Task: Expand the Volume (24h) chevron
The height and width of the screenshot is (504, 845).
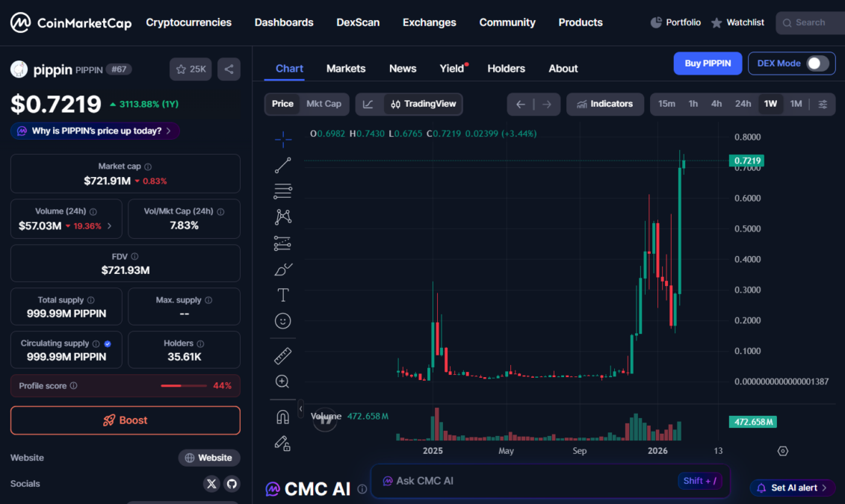Action: click(x=110, y=226)
